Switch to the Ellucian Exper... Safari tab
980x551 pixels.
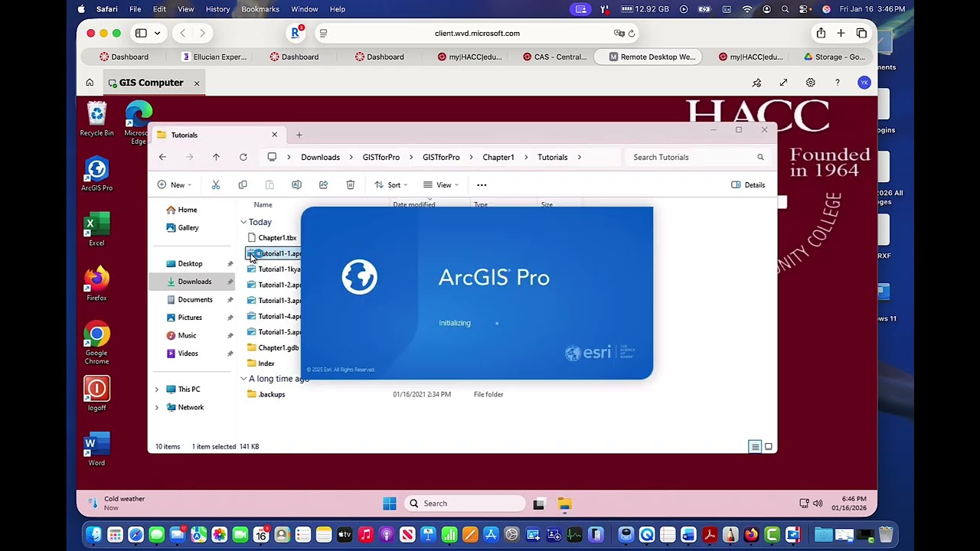click(x=214, y=57)
